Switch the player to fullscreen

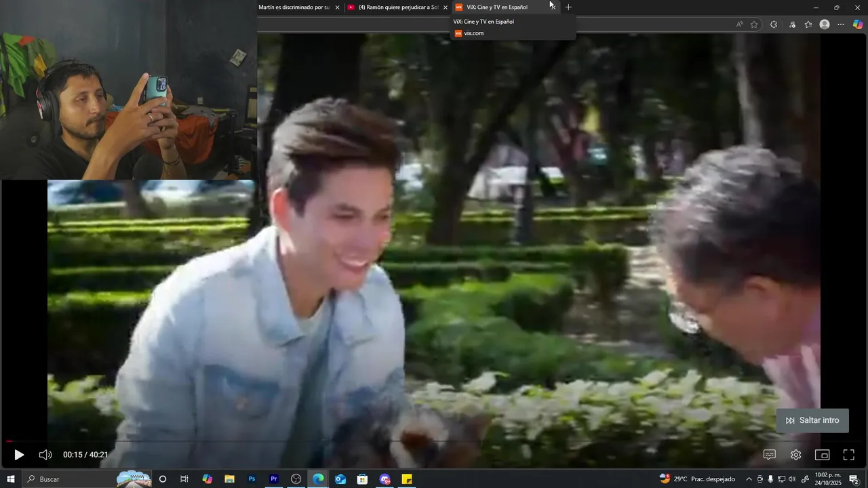(x=848, y=455)
